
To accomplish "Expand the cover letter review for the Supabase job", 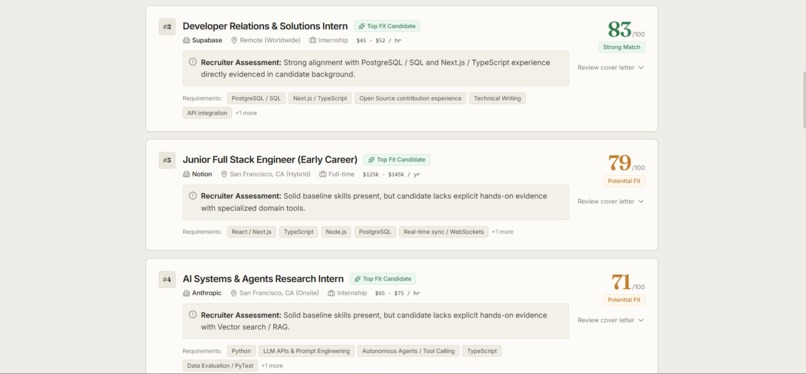I will click(x=610, y=67).
